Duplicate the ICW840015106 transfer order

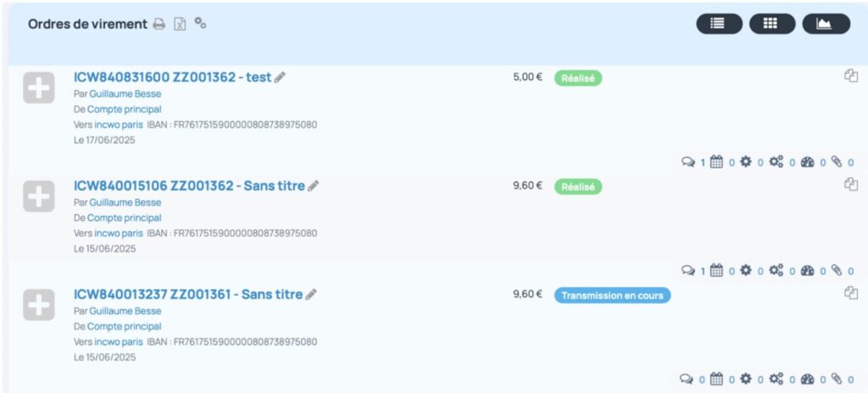click(851, 184)
